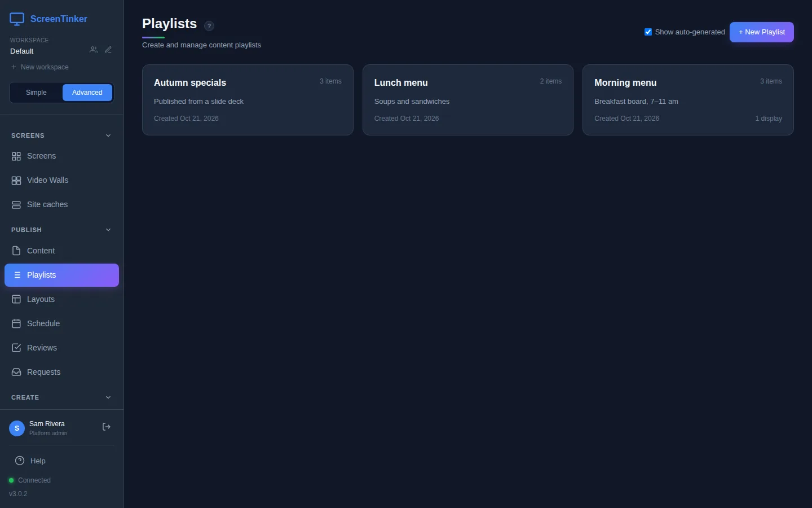
Task: Click the Sam Rivera user name
Action: coord(47,424)
